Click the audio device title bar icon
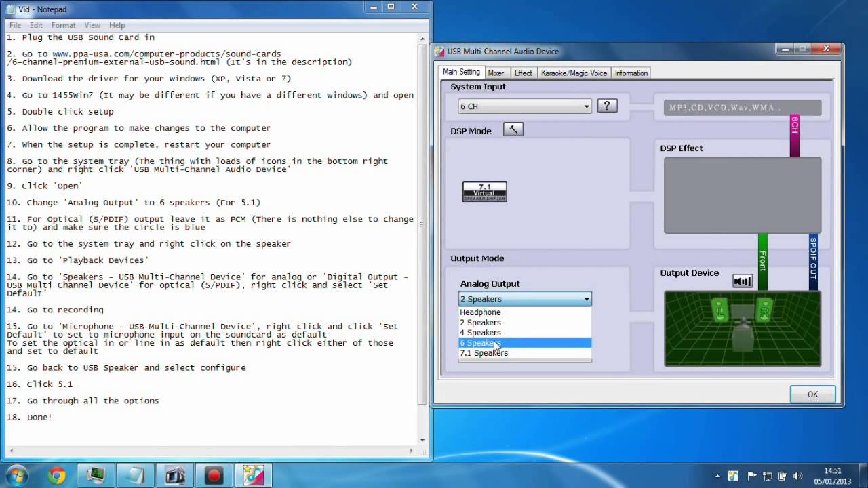 [x=440, y=52]
